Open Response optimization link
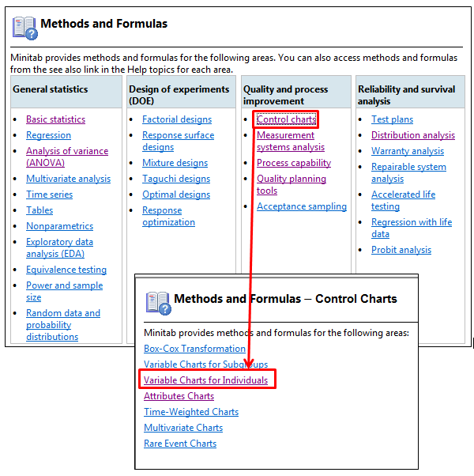Screen dimensions: 474x476 click(x=168, y=216)
